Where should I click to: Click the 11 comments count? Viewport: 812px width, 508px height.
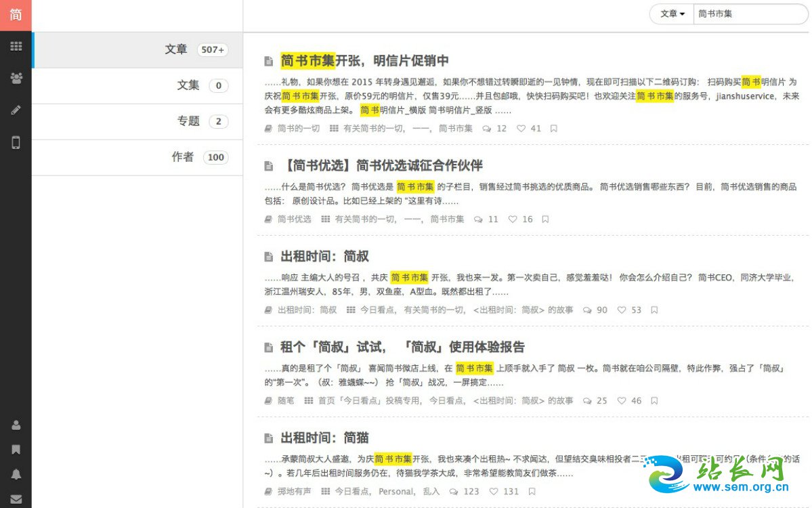(493, 219)
